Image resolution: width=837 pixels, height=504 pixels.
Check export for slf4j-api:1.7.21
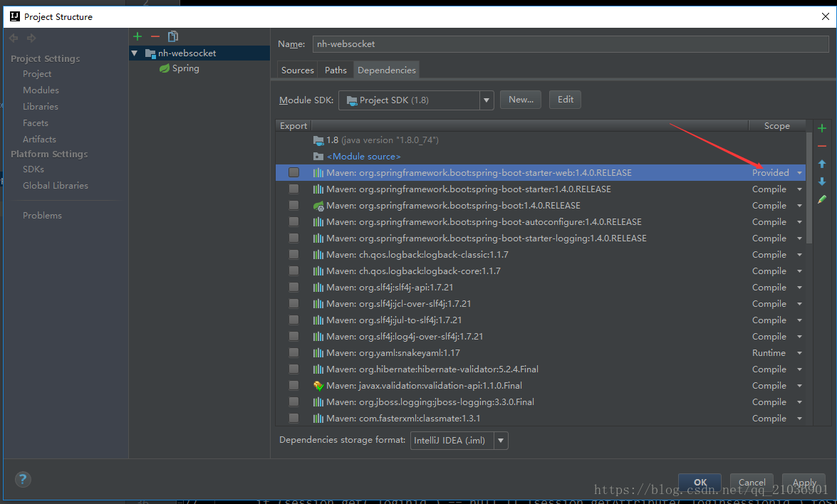tap(293, 287)
